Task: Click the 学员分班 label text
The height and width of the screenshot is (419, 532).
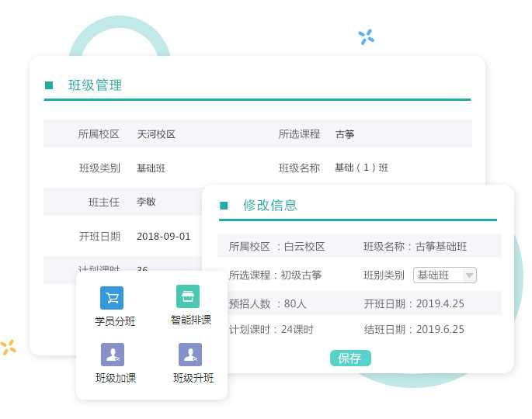Action: pyautogui.click(x=115, y=321)
